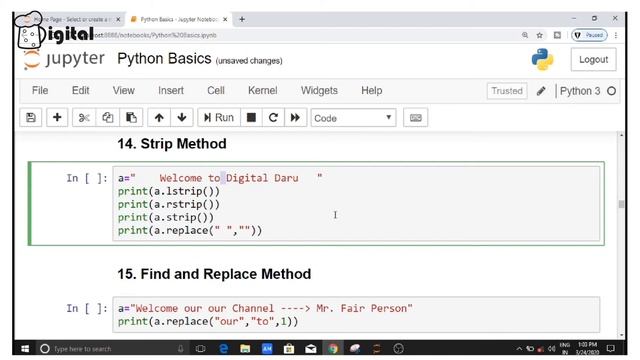
Task: Move selected cell down arrow
Action: 182,118
